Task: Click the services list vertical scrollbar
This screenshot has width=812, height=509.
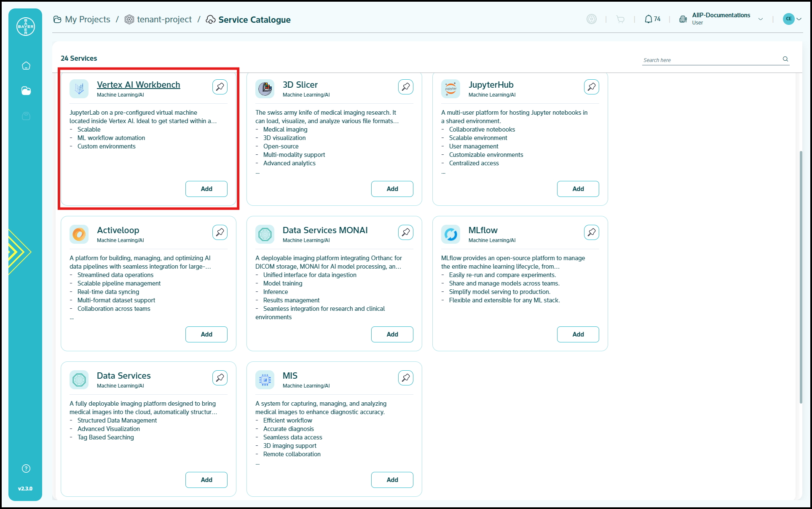Action: click(801, 277)
